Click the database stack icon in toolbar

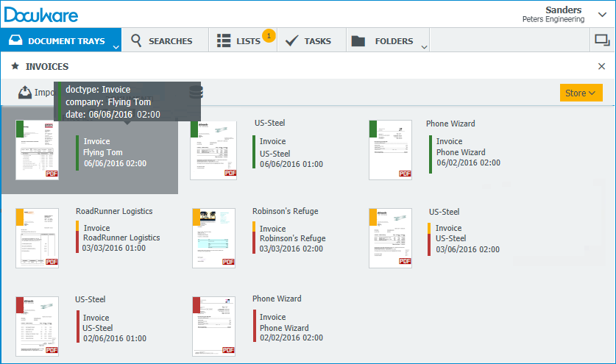[196, 93]
